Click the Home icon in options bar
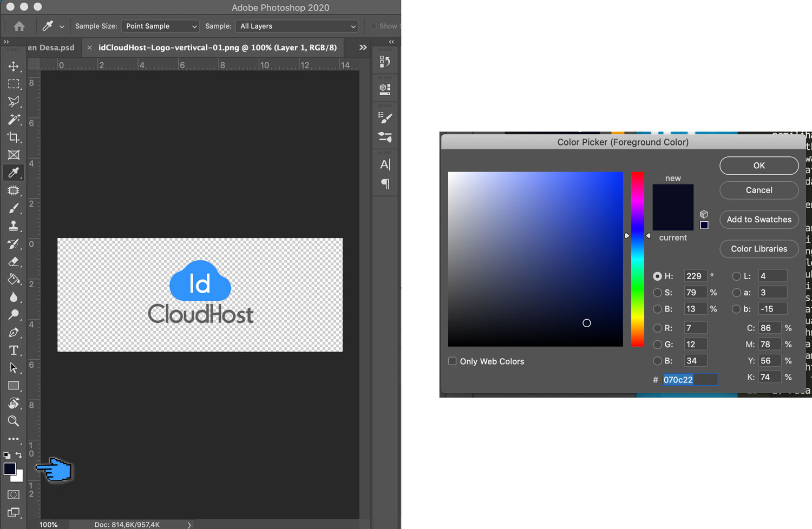Image resolution: width=812 pixels, height=529 pixels. pyautogui.click(x=19, y=26)
